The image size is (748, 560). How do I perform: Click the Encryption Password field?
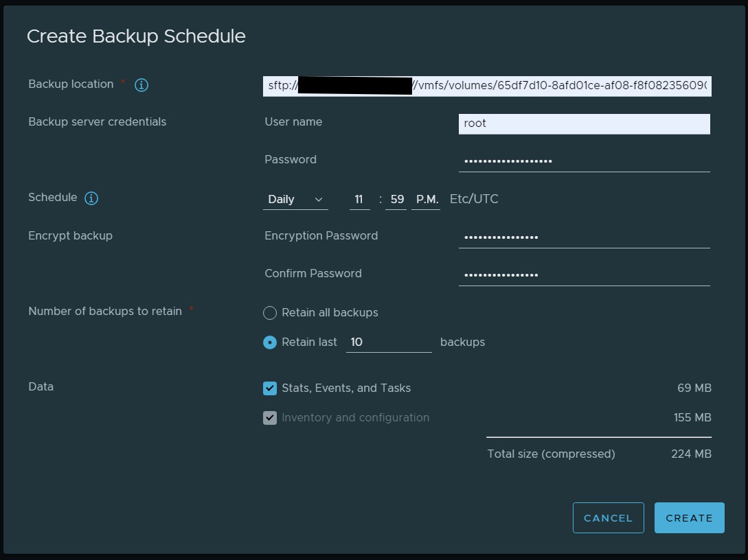click(584, 238)
